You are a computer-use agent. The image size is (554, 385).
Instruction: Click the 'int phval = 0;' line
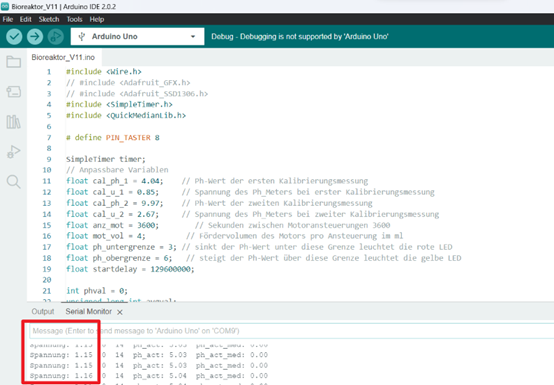[x=97, y=291]
